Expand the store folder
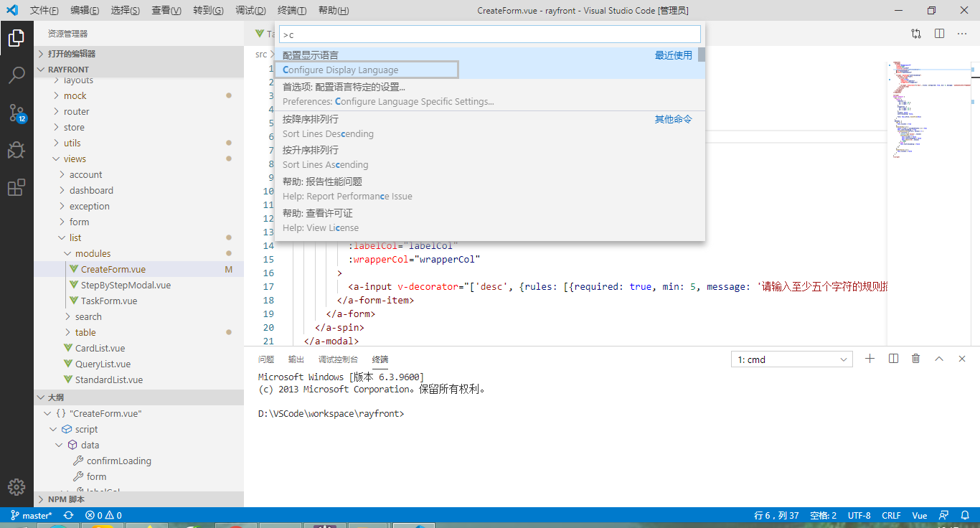Screen dimensions: 980x528 [138, 127]
